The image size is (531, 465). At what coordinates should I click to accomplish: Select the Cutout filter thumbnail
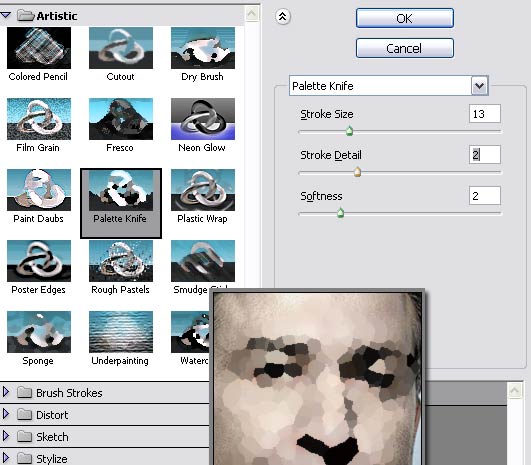click(121, 48)
